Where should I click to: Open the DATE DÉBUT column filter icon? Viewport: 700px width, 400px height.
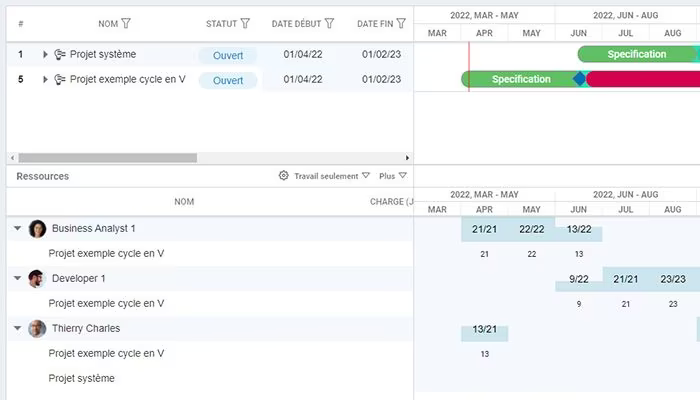click(x=329, y=23)
